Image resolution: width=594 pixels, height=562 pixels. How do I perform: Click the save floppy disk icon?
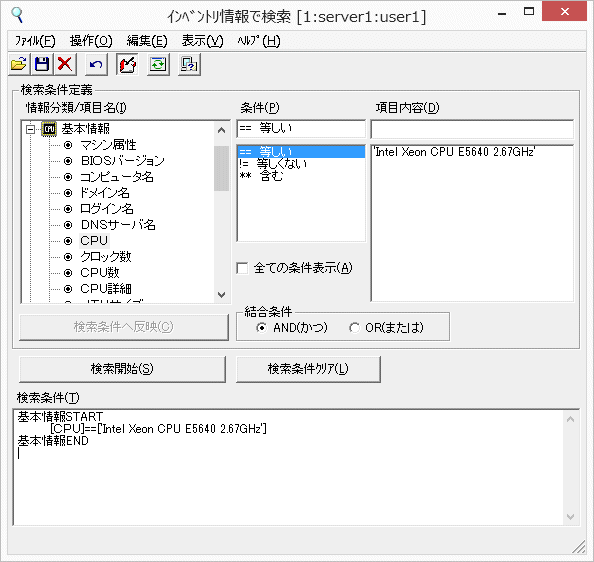pyautogui.click(x=42, y=64)
